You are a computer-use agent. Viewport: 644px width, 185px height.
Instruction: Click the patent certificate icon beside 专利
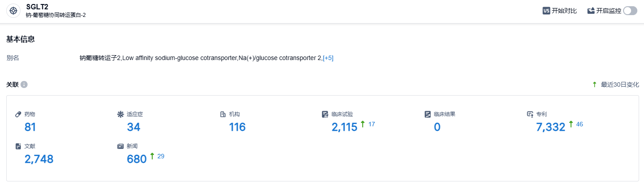tap(530, 114)
